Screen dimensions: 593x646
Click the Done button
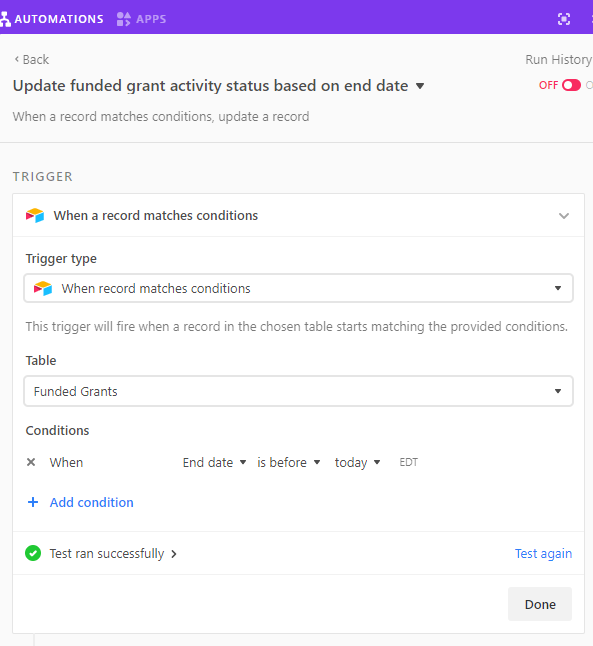[x=540, y=604]
